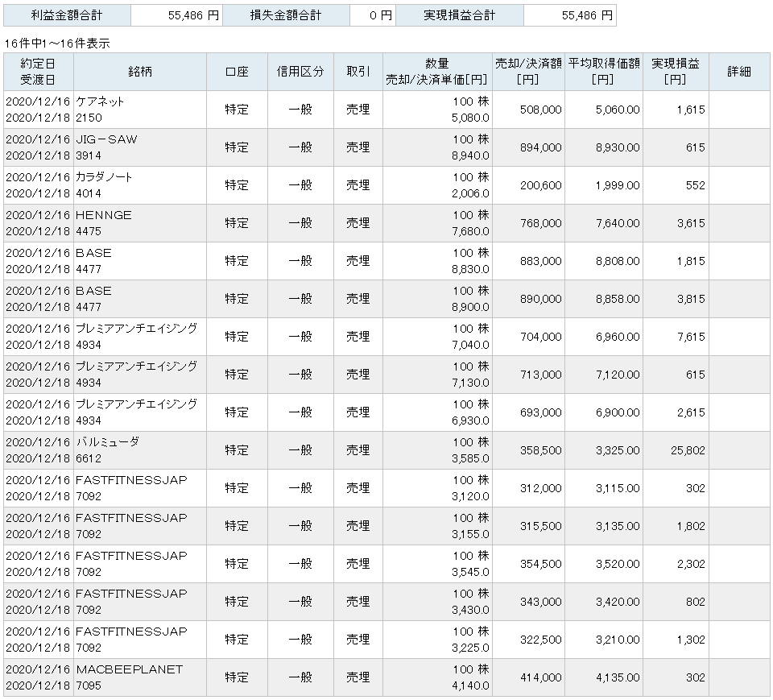Screen dimensions: 773x700
Task: Click the 銘柄 column header
Action: 140,72
